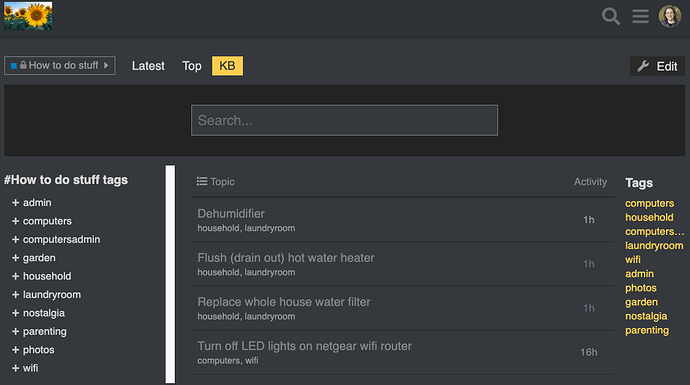Filter by household tag in left list

47,276
